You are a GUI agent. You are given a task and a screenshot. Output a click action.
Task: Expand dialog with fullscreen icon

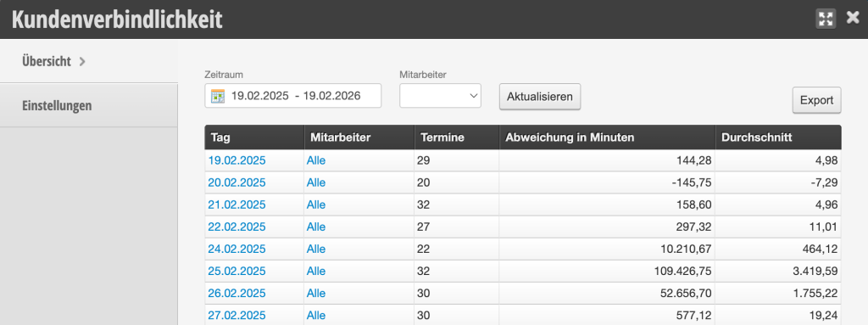click(826, 19)
